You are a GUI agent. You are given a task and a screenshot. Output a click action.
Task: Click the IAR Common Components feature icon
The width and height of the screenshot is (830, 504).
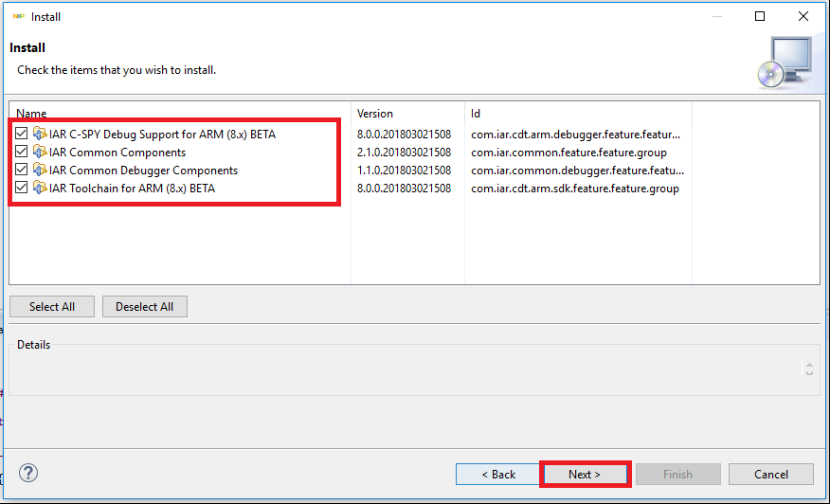[40, 152]
